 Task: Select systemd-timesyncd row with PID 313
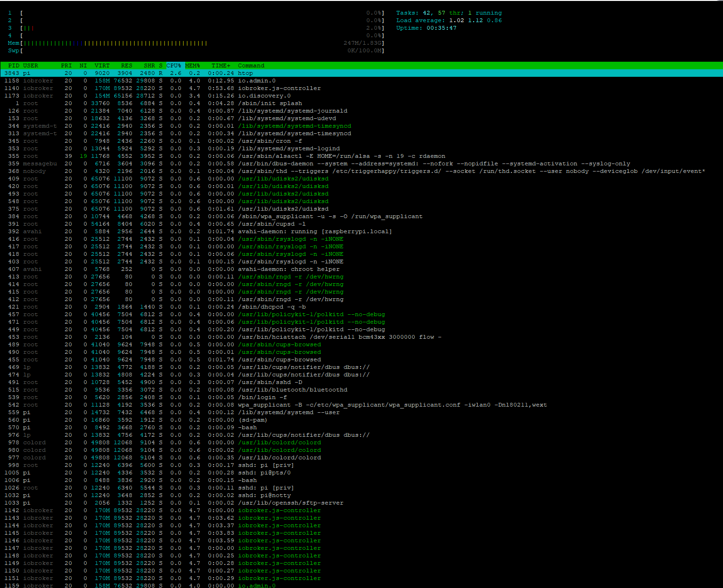361,133
